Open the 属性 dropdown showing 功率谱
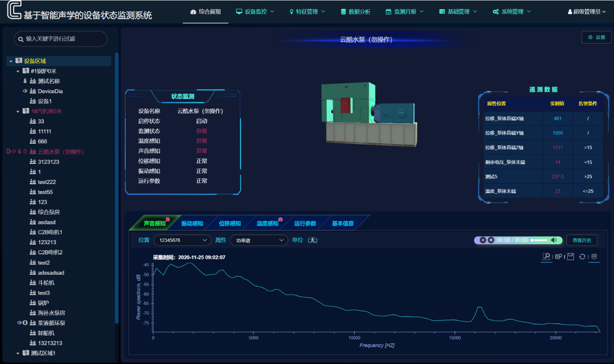Screen dimensions: 614x364 pos(259,240)
